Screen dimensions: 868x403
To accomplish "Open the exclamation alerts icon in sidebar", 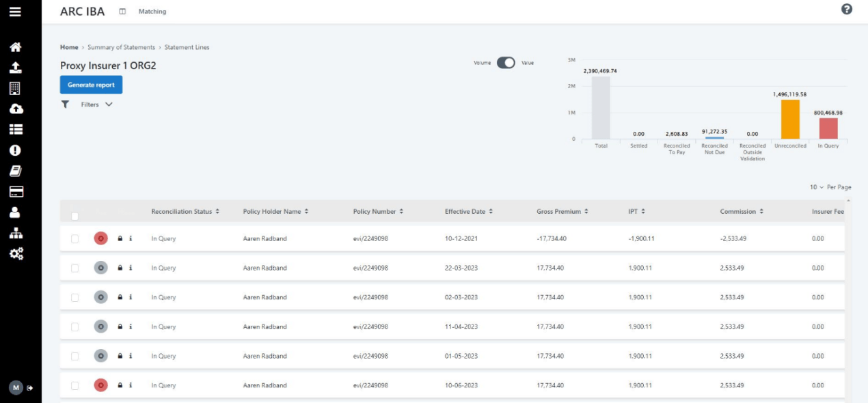I will click(15, 150).
